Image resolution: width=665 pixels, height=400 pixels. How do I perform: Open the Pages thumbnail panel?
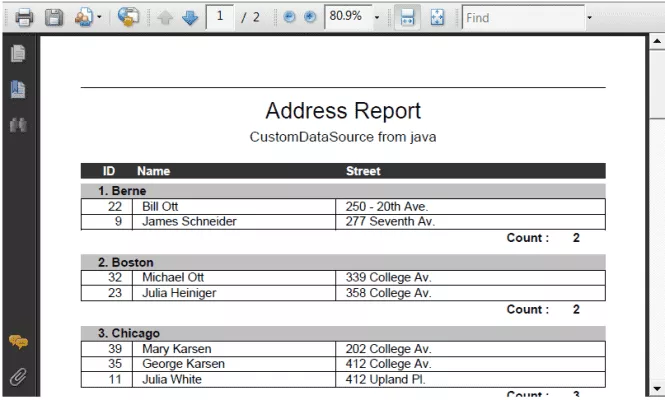17,54
